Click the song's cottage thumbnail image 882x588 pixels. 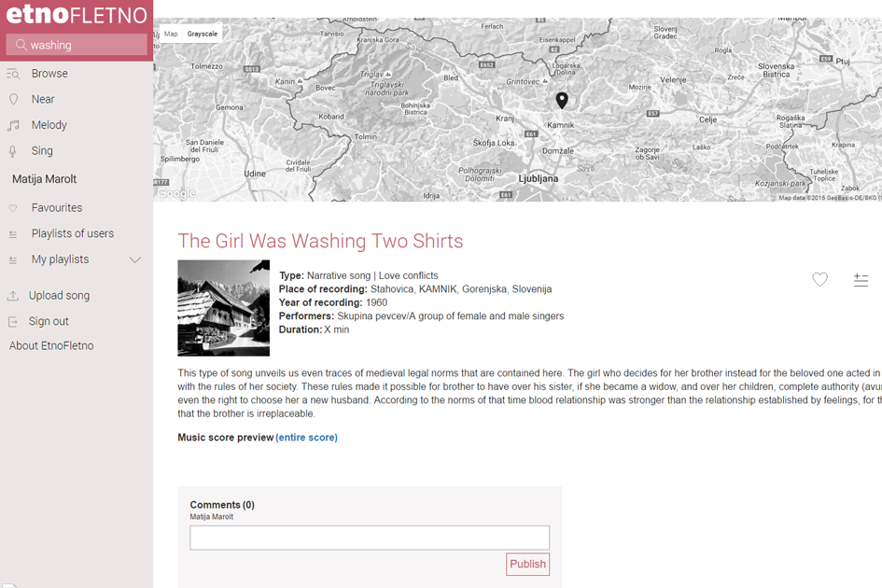(x=223, y=308)
